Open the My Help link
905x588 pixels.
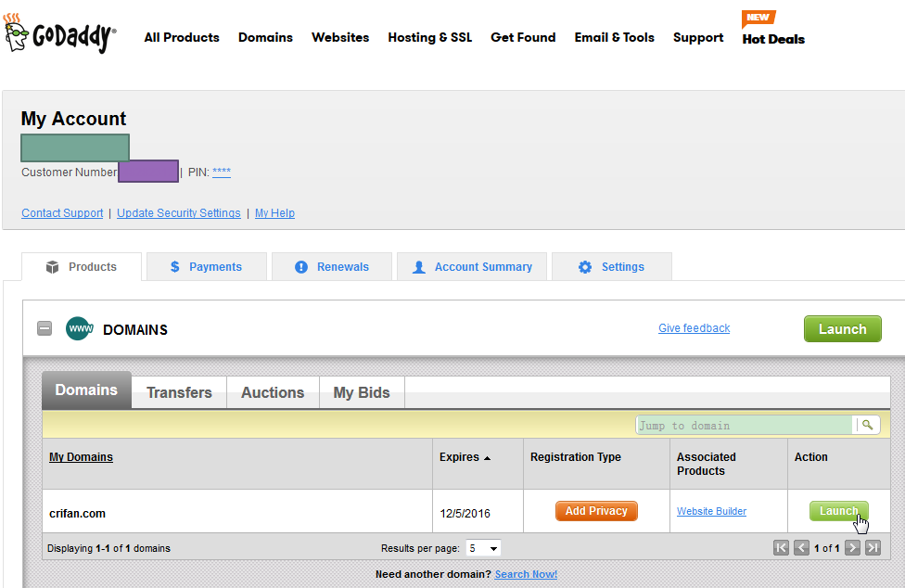(274, 213)
